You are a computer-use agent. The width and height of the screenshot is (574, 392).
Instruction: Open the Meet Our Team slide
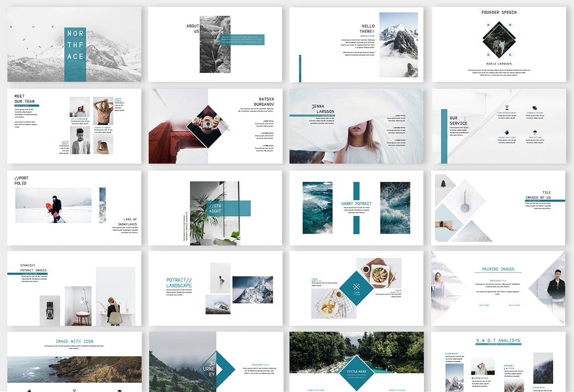[x=74, y=126]
